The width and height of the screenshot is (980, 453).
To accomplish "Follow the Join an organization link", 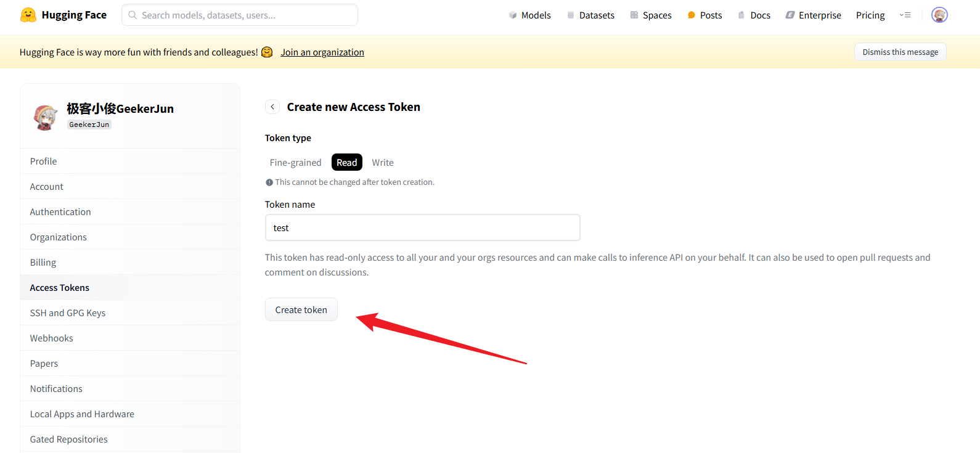I will click(x=322, y=52).
